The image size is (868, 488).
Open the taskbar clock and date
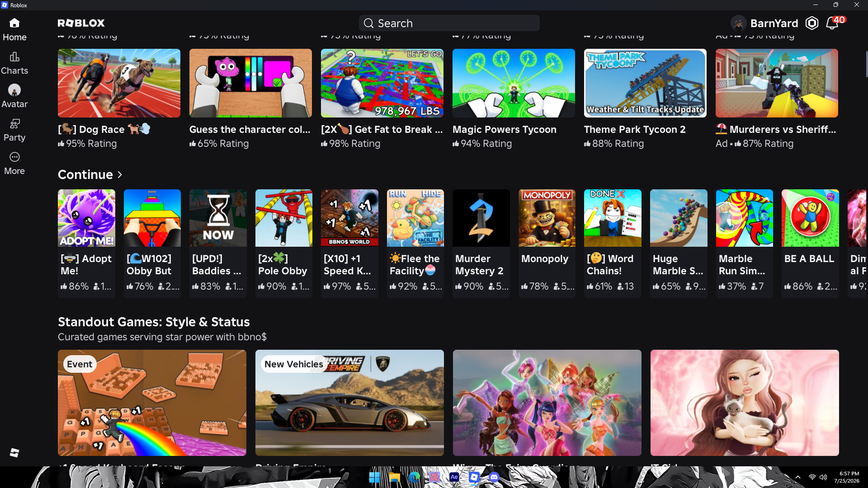click(847, 477)
